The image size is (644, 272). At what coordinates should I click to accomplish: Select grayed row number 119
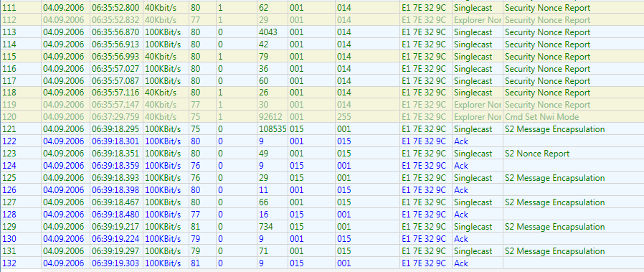point(9,105)
